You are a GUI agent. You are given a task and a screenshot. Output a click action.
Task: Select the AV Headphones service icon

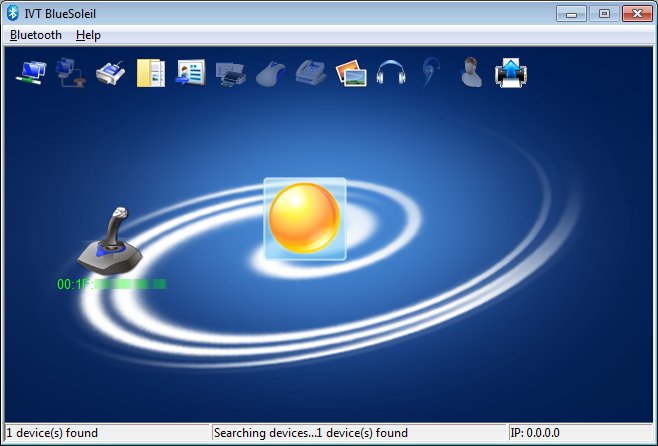pyautogui.click(x=391, y=73)
